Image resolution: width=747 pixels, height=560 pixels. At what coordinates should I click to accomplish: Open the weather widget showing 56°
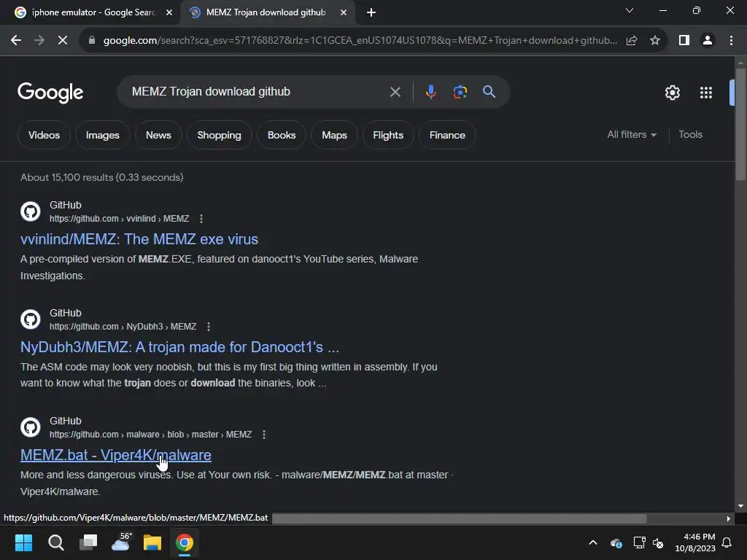pyautogui.click(x=121, y=542)
